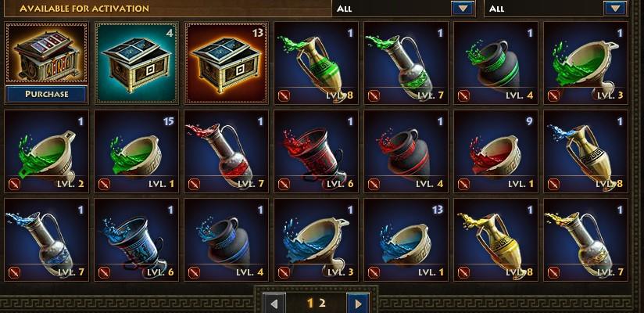Select the yellow level 8 amphora potion
This screenshot has width=644, height=313.
pyautogui.click(x=496, y=240)
